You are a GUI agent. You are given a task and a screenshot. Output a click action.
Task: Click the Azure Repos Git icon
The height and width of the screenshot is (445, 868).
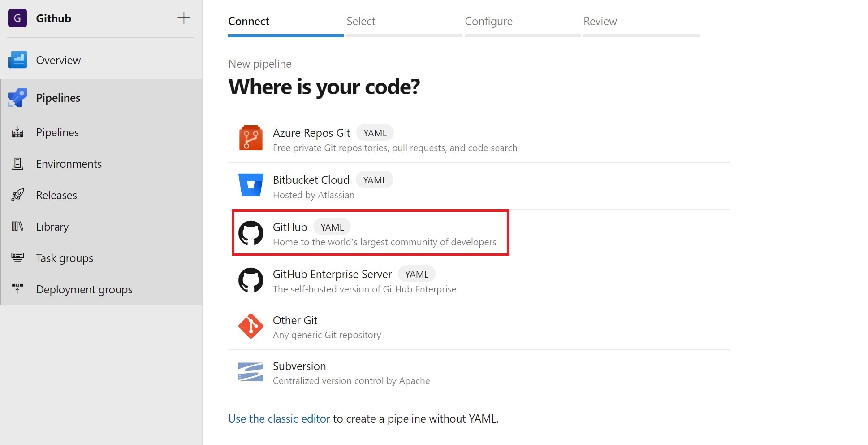coord(251,138)
